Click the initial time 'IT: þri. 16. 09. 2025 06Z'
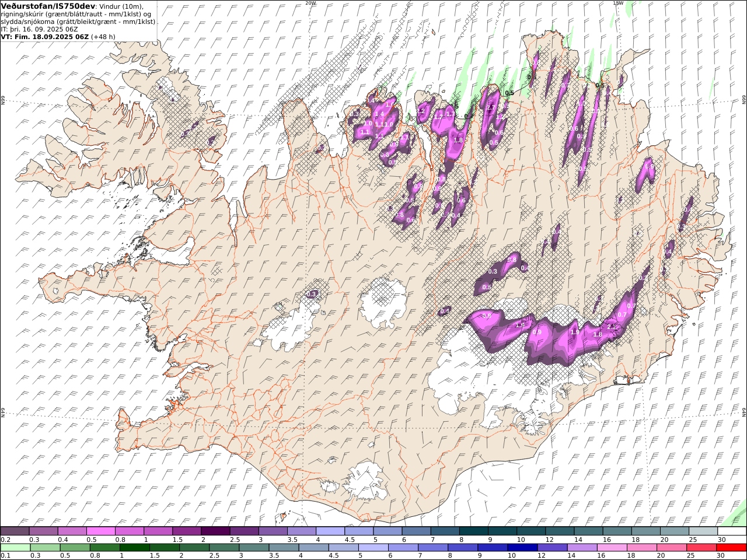 click(40, 29)
